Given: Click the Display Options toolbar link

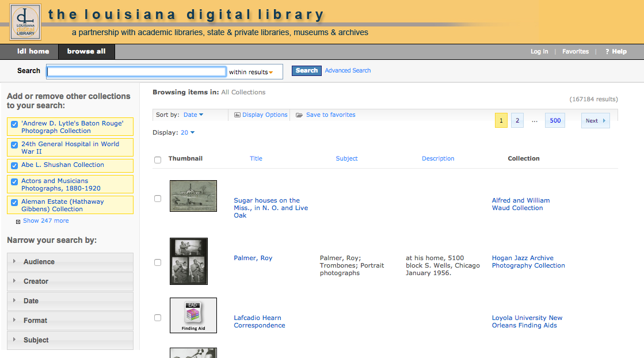Looking at the screenshot, I should click(x=265, y=115).
